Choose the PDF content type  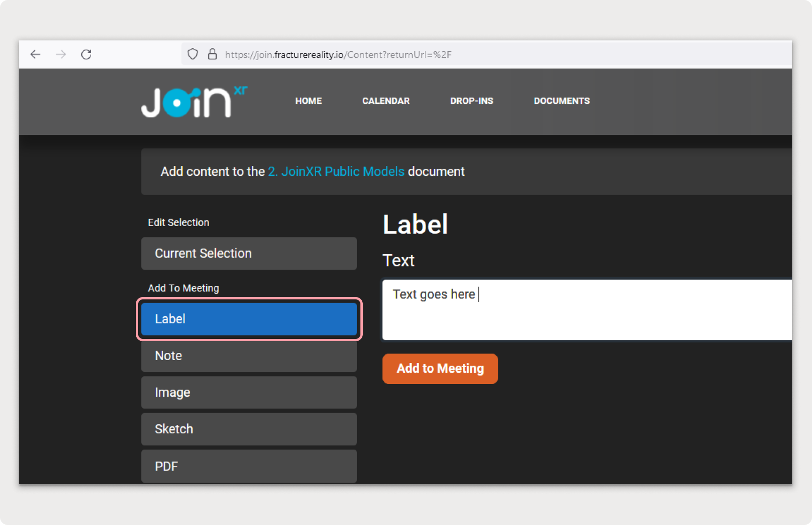pyautogui.click(x=249, y=466)
